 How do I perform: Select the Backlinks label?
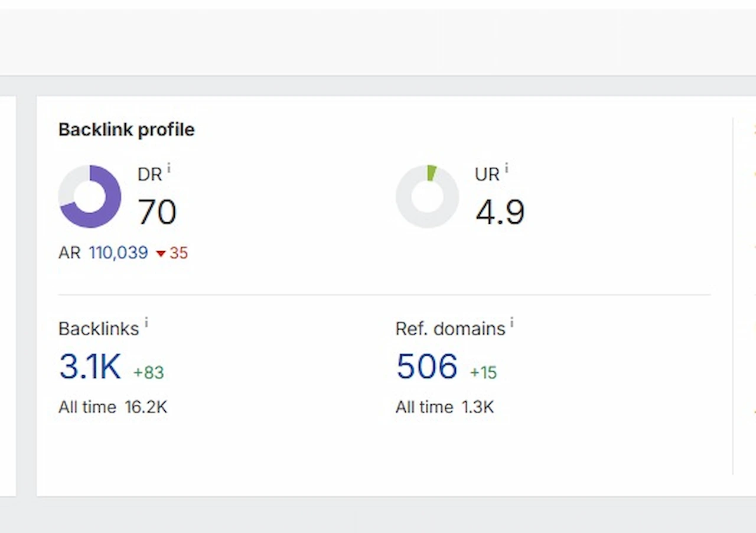(99, 329)
